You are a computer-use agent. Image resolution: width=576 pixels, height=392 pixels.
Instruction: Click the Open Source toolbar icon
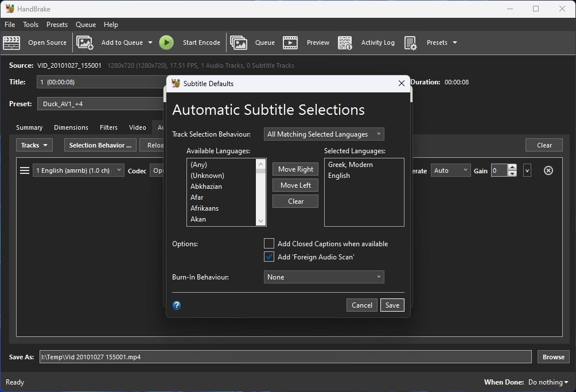tap(11, 42)
